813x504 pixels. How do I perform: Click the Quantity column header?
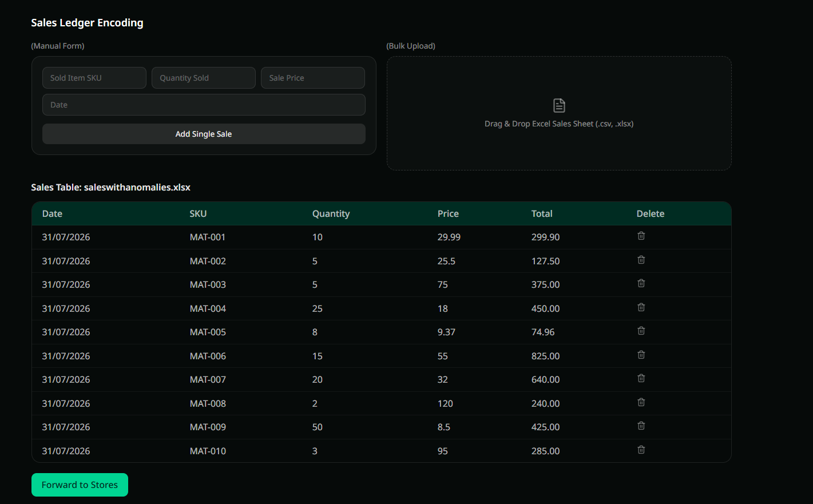coord(331,213)
